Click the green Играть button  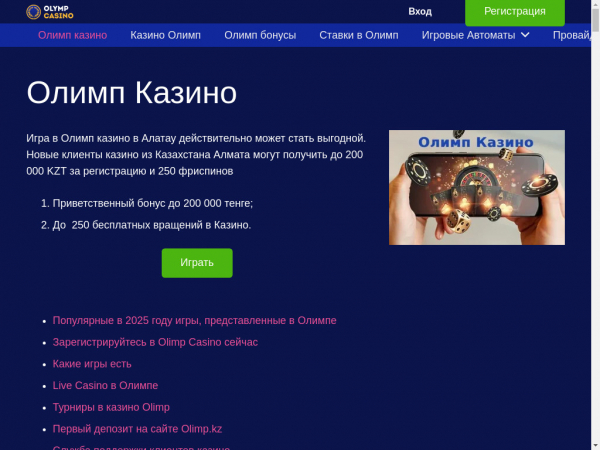197,263
